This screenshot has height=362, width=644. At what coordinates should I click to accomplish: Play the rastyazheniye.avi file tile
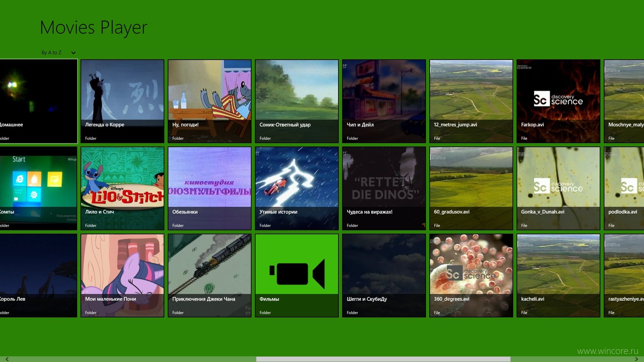[x=624, y=276]
